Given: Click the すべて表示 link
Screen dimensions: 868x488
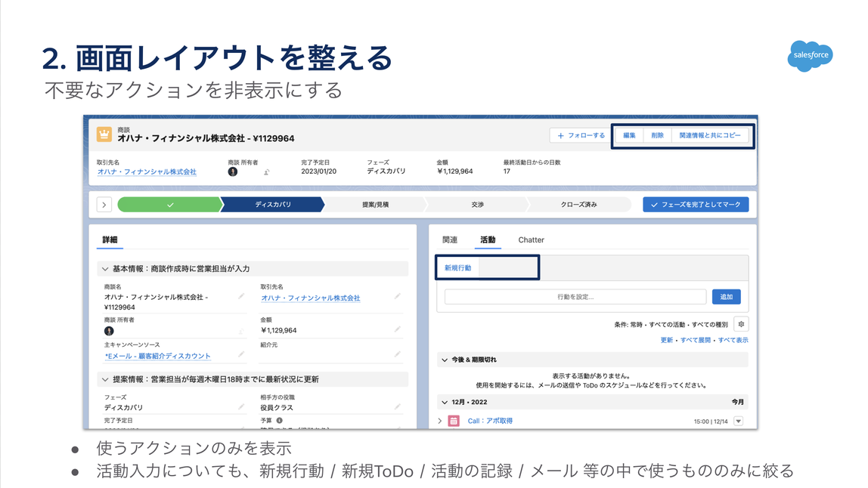Looking at the screenshot, I should (733, 340).
